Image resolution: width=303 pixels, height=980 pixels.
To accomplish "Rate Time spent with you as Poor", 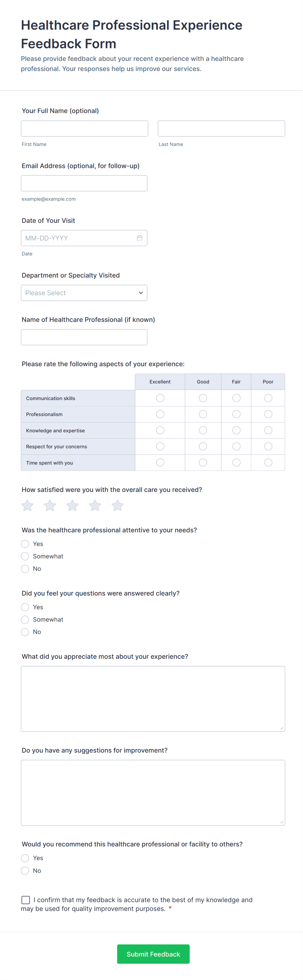I will pos(268,463).
